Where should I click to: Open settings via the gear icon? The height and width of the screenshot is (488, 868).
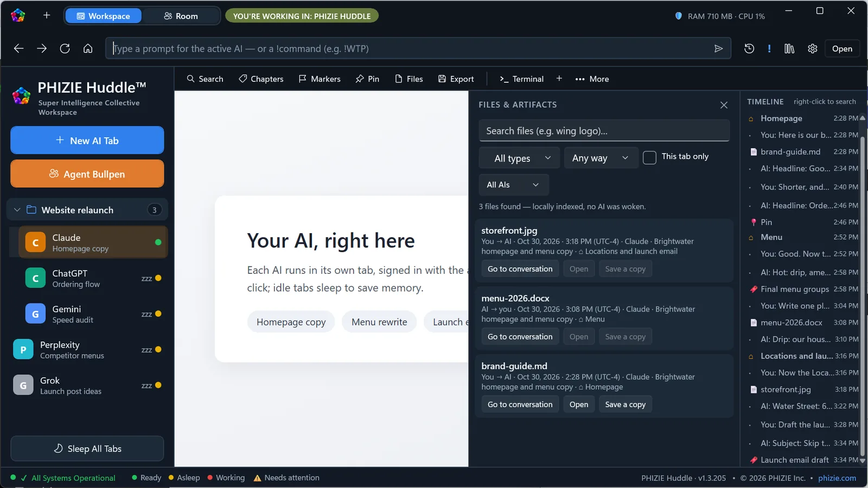(812, 49)
